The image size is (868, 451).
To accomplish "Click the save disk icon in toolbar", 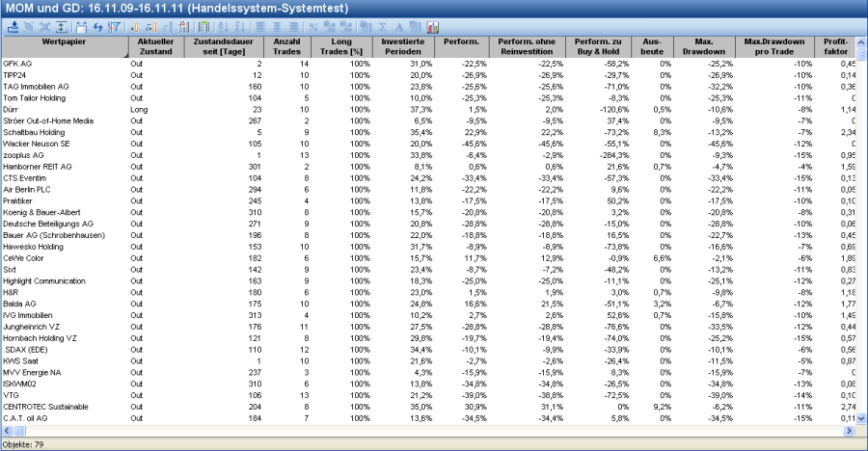I will [x=81, y=26].
